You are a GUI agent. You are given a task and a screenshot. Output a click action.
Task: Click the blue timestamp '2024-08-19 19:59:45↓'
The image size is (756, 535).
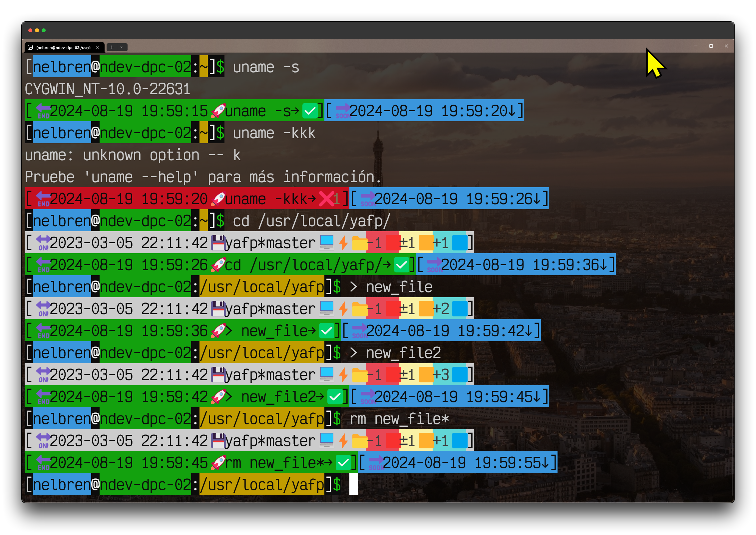pyautogui.click(x=458, y=396)
